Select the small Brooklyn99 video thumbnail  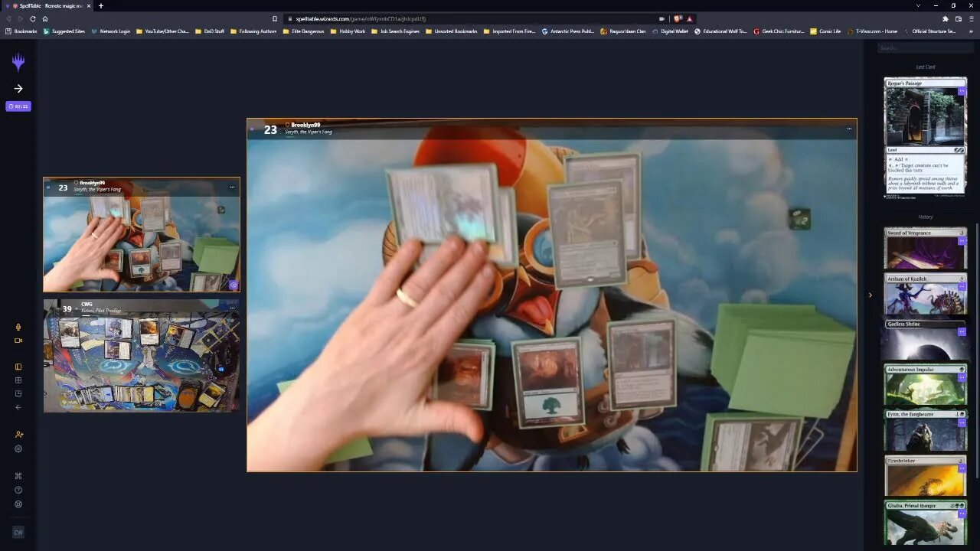click(x=142, y=234)
